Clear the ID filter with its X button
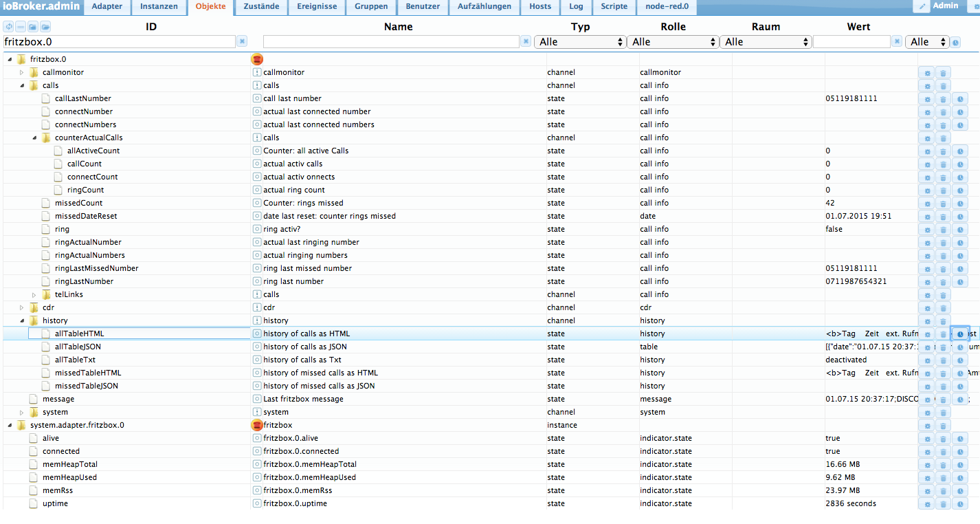Screen dimensions: 980x524 coord(242,41)
